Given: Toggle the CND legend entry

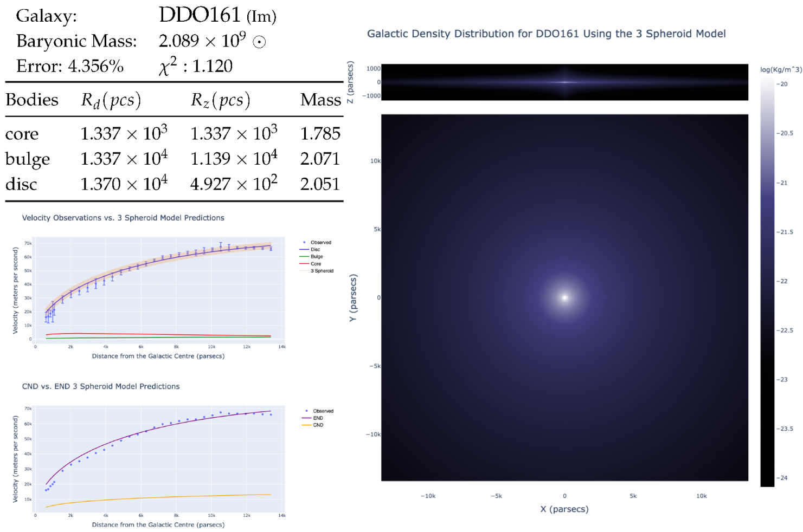Looking at the screenshot, I should click(313, 425).
